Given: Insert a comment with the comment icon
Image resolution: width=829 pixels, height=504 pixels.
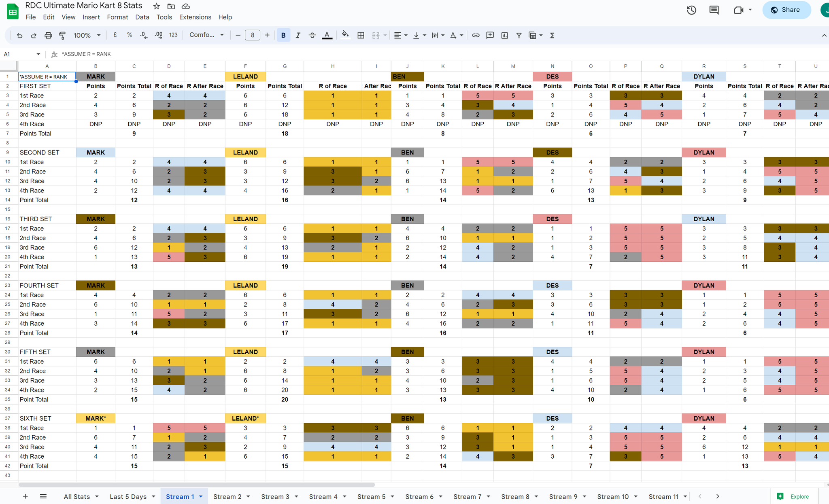Looking at the screenshot, I should click(490, 35).
